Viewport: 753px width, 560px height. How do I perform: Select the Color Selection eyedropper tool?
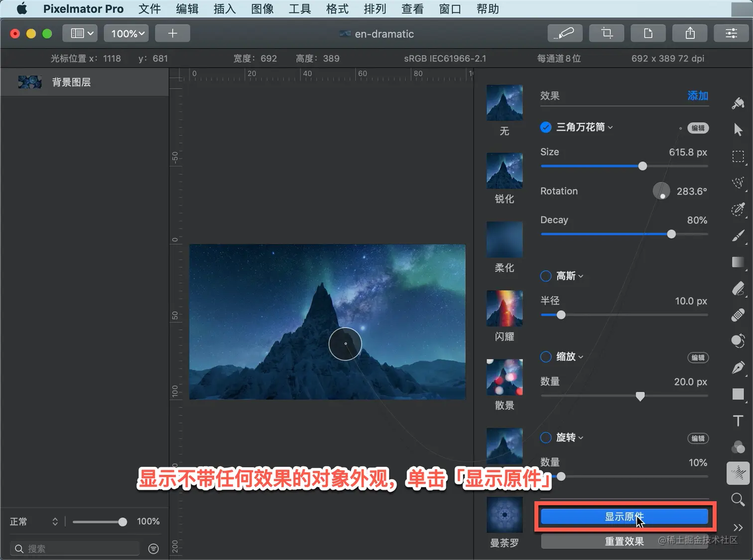pos(738,209)
